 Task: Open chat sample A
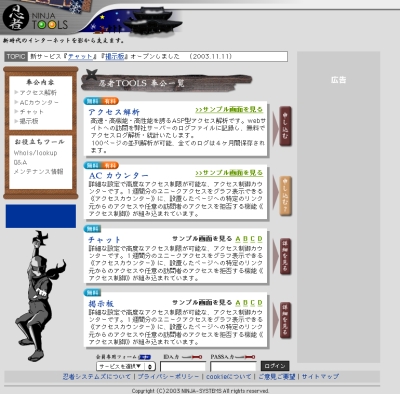[x=238, y=239]
